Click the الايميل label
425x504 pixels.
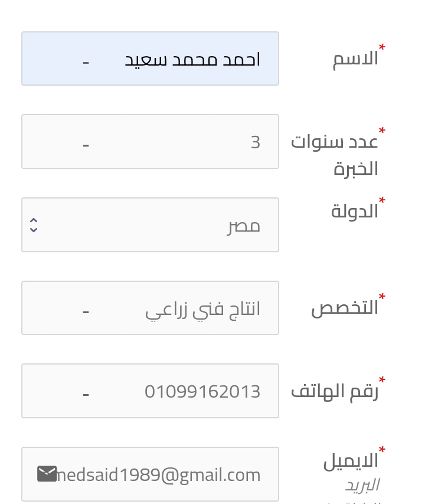tap(351, 461)
